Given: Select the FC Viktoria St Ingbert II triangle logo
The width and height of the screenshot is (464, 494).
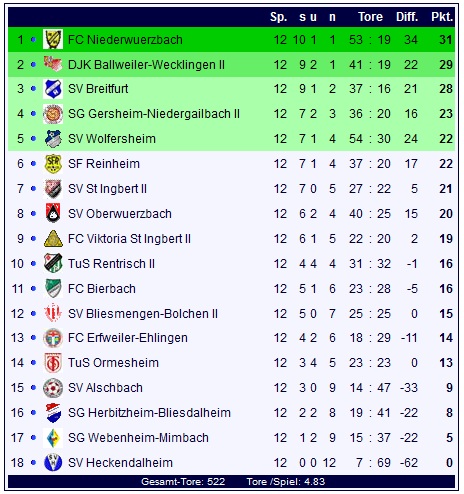Looking at the screenshot, I should pyautogui.click(x=53, y=239).
